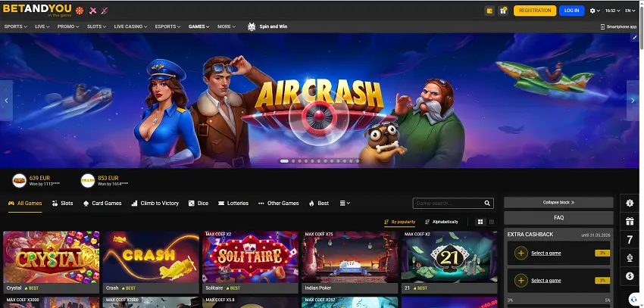
Task: Click the search magnifier icon
Action: pos(487,203)
